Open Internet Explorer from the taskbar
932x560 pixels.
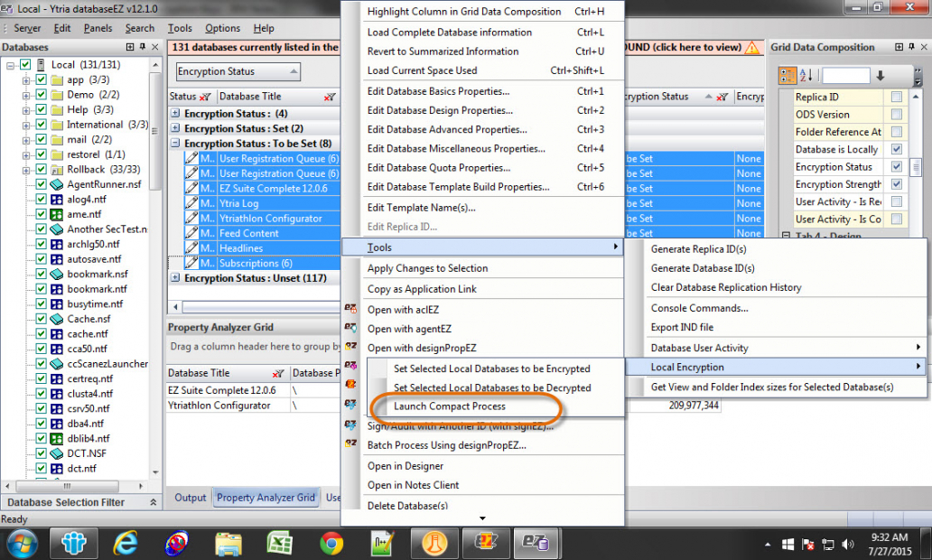(125, 544)
